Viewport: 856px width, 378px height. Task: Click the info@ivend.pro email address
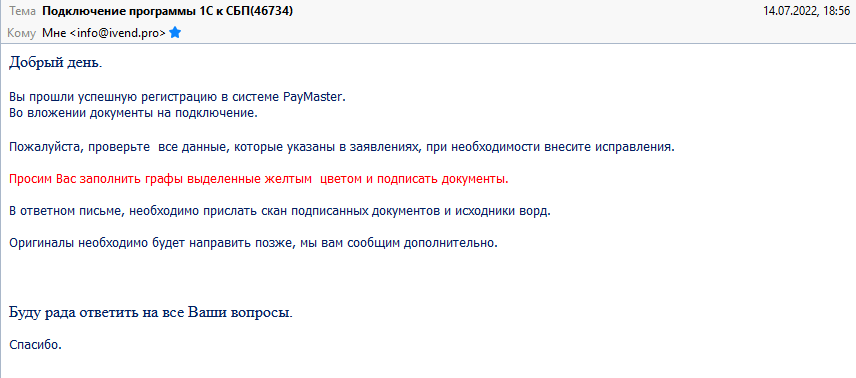coord(118,33)
